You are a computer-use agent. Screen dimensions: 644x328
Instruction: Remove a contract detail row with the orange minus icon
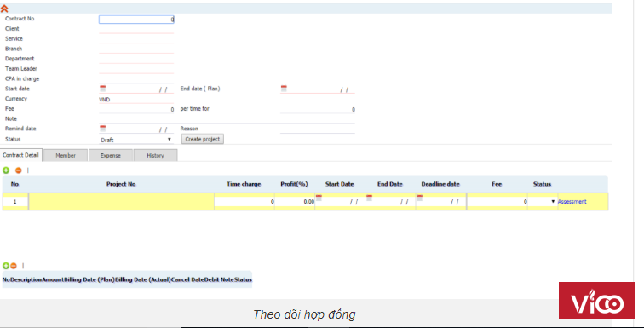pos(19,170)
